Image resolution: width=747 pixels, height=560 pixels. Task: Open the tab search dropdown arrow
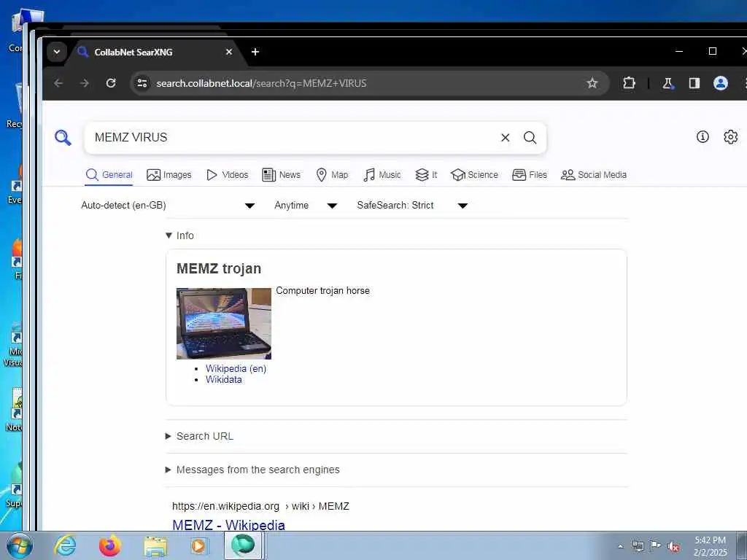point(57,52)
